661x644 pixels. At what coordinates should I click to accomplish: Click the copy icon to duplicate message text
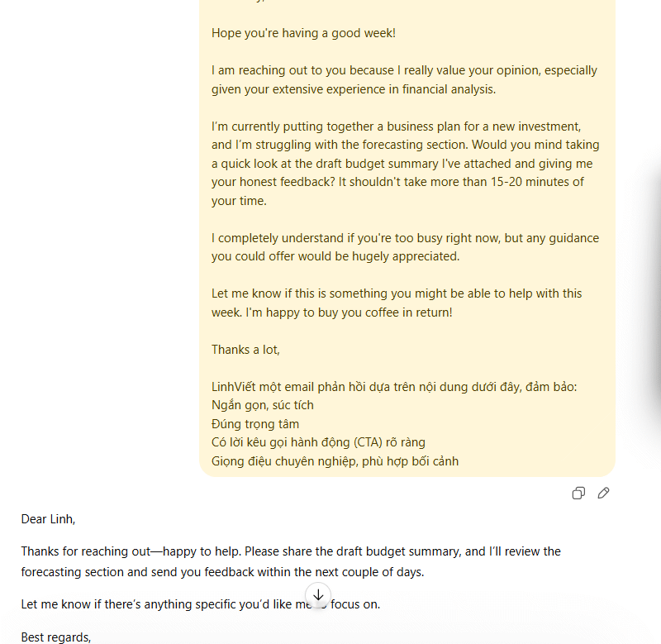pos(578,493)
